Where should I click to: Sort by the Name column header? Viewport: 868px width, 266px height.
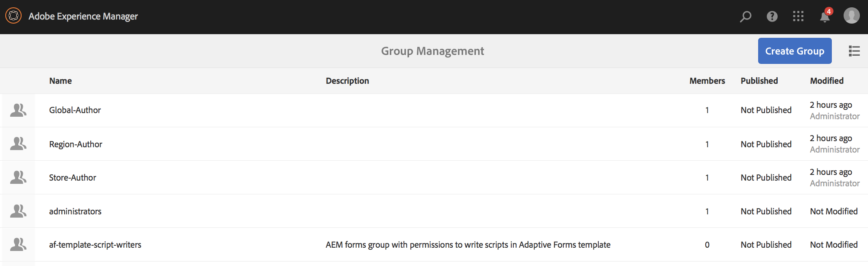(60, 81)
